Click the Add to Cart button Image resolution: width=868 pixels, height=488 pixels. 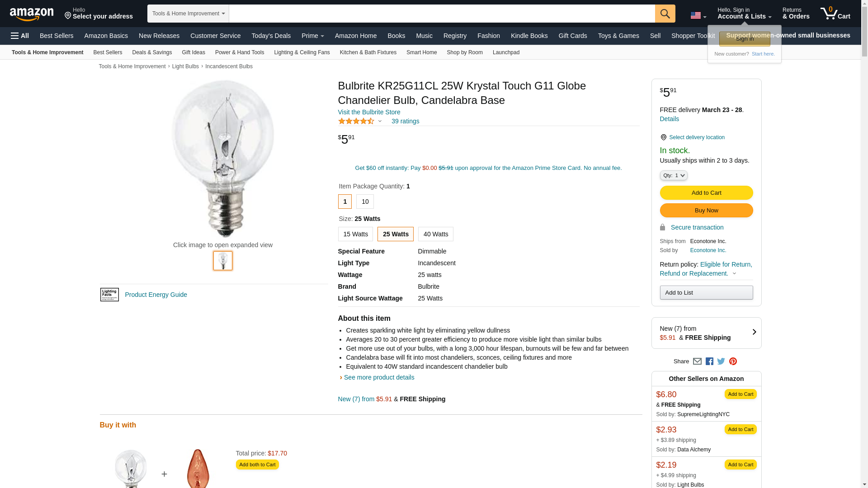click(706, 193)
